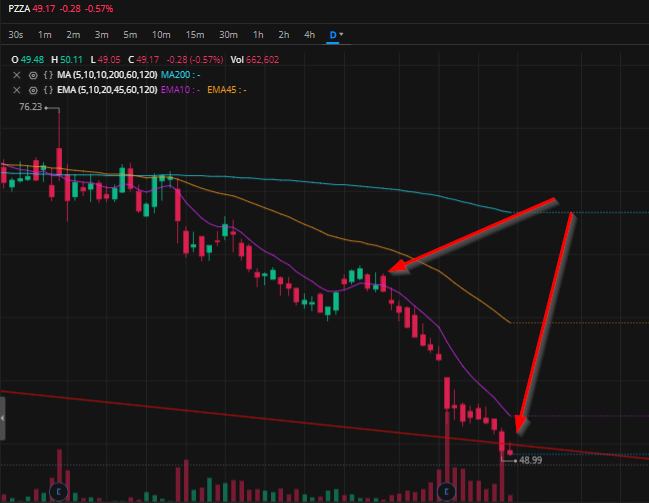
Task: Click the EMA45 legend value
Action: point(227,90)
